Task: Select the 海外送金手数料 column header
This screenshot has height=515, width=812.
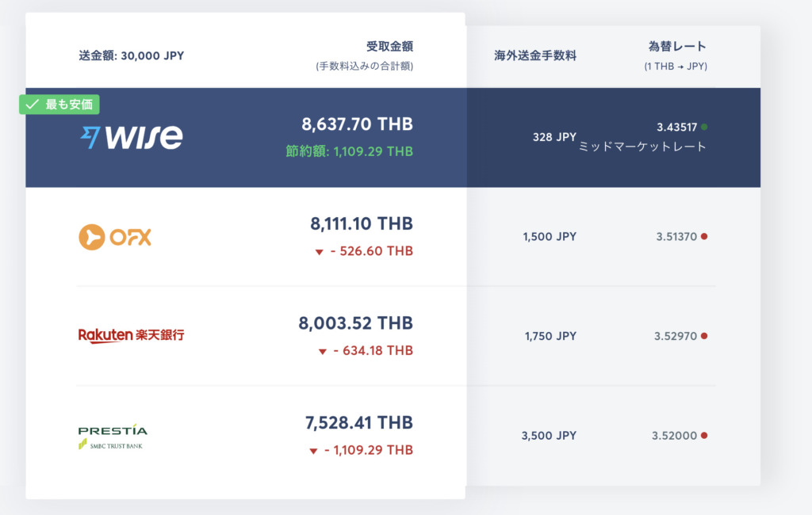Action: [535, 56]
